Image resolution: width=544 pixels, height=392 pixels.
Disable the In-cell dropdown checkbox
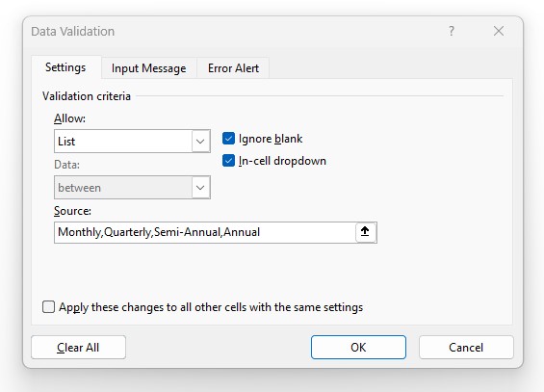coord(228,161)
